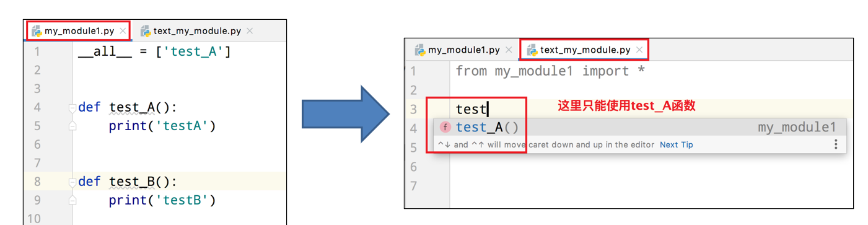Viewport: 868px width, 225px height.
Task: Collapse the test_A function fold marker
Action: click(72, 107)
